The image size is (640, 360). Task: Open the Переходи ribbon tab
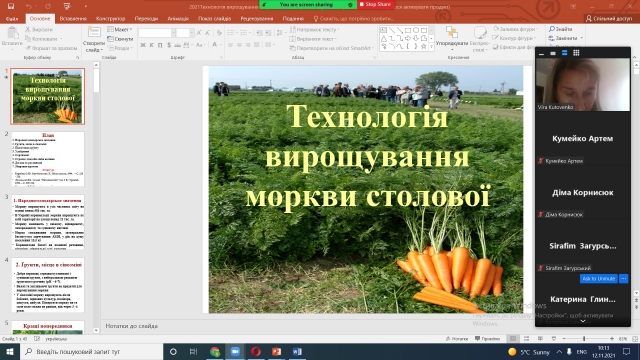[146, 19]
